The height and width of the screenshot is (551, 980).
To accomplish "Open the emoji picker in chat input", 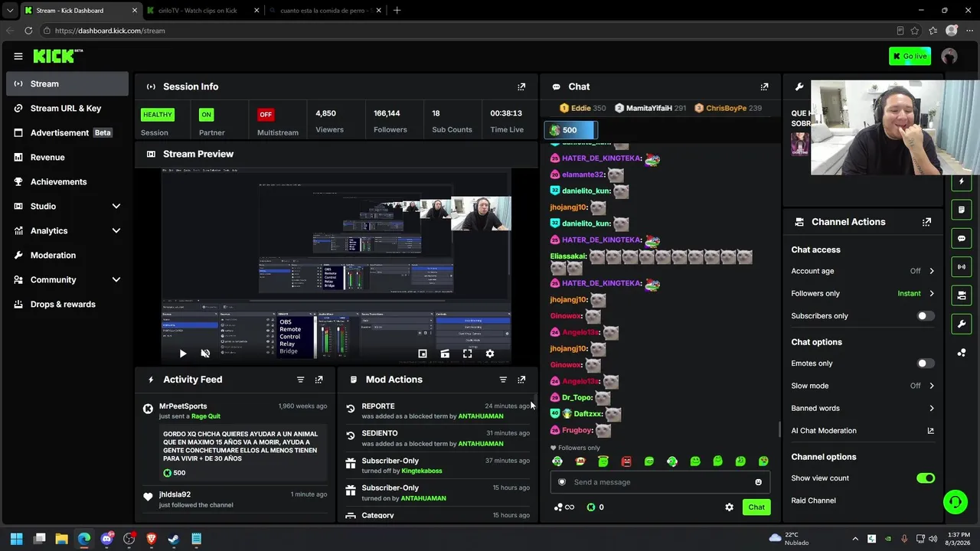I will [759, 482].
